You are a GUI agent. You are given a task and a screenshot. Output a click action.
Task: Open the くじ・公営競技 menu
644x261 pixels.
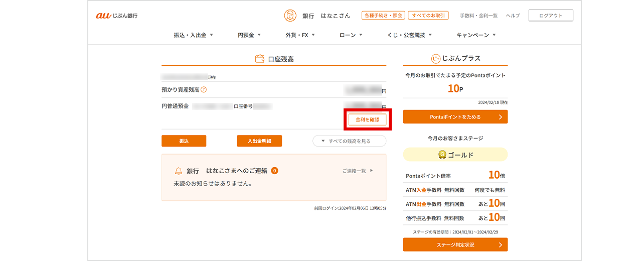(409, 35)
